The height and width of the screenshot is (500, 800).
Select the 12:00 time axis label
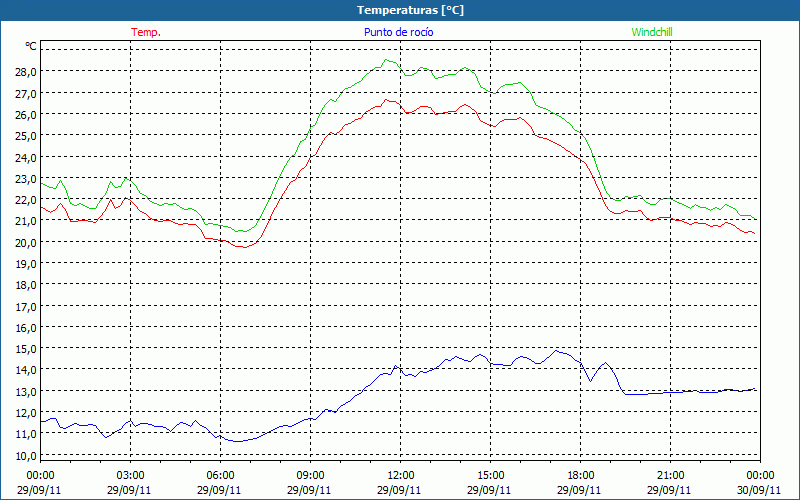(x=401, y=475)
